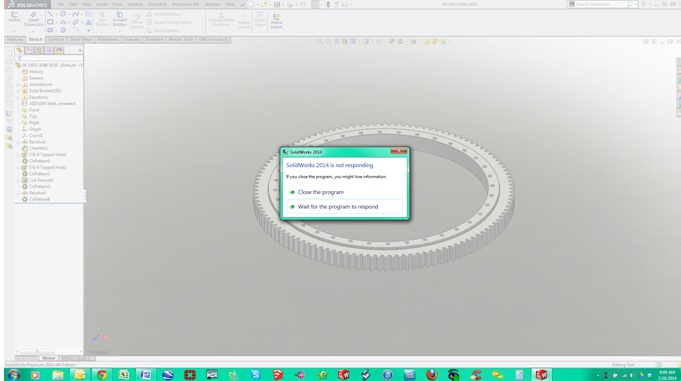Image resolution: width=681 pixels, height=381 pixels.
Task: Select the Top plane in tree
Action: point(33,116)
